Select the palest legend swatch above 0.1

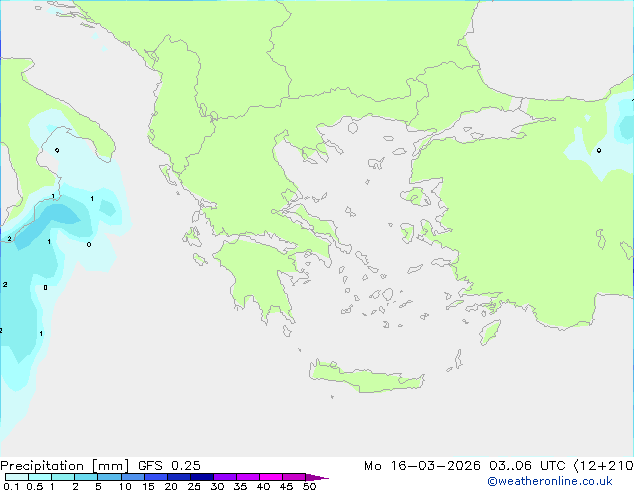[x=17, y=477]
